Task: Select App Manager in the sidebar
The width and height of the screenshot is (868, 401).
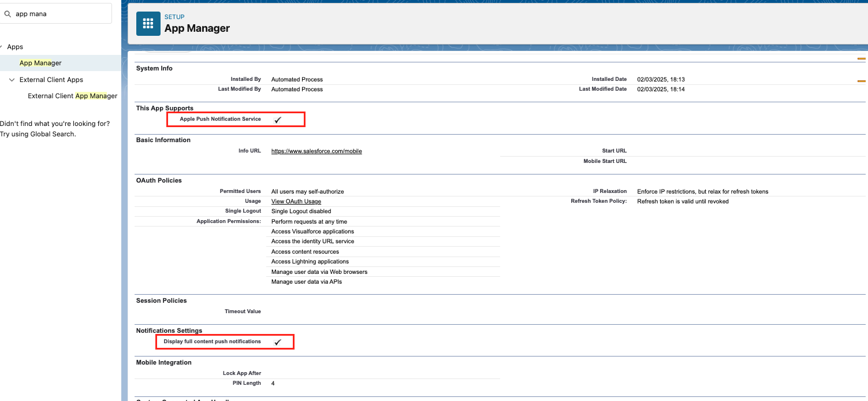Action: point(40,63)
